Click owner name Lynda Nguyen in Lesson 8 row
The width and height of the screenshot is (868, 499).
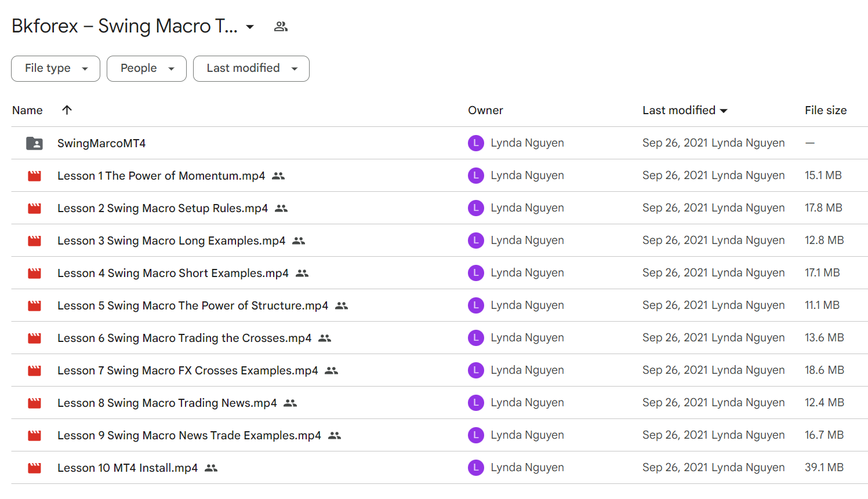[x=527, y=403]
